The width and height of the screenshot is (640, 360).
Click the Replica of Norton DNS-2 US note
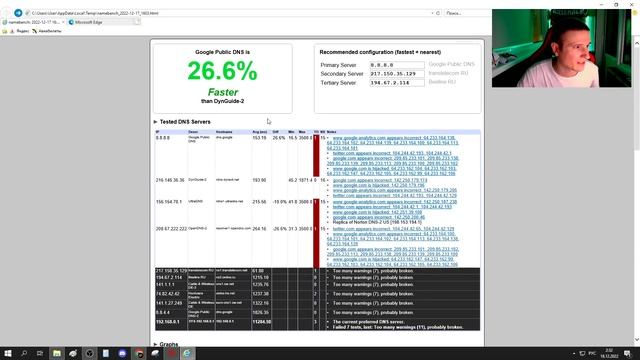377,223
